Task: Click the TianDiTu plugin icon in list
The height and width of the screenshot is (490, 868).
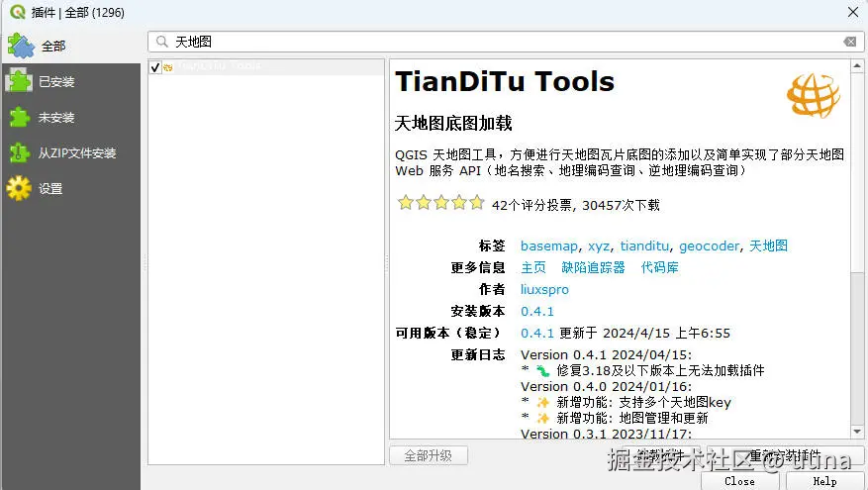Action: [167, 67]
